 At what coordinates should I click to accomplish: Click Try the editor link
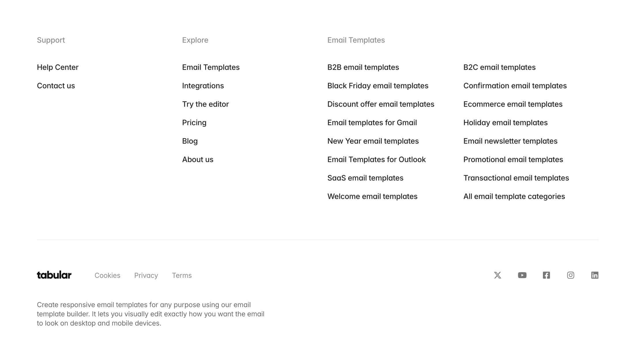click(205, 104)
